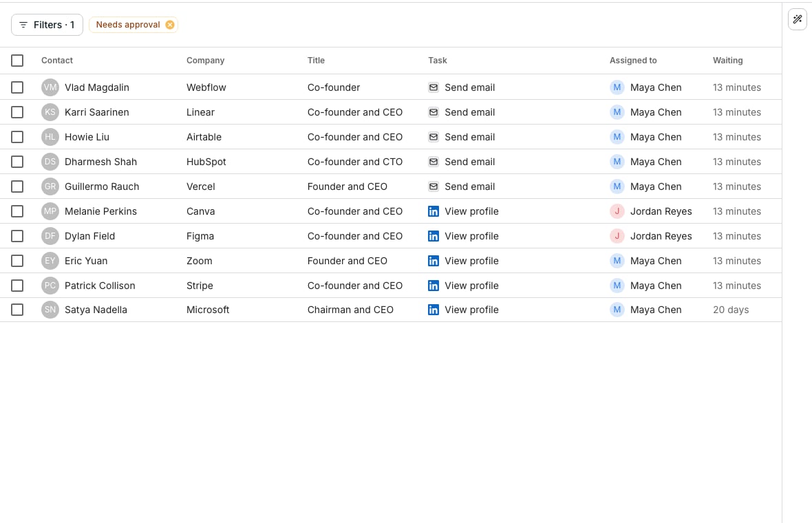Click the DF avatar for Dylan Field
This screenshot has width=812, height=523.
point(50,236)
